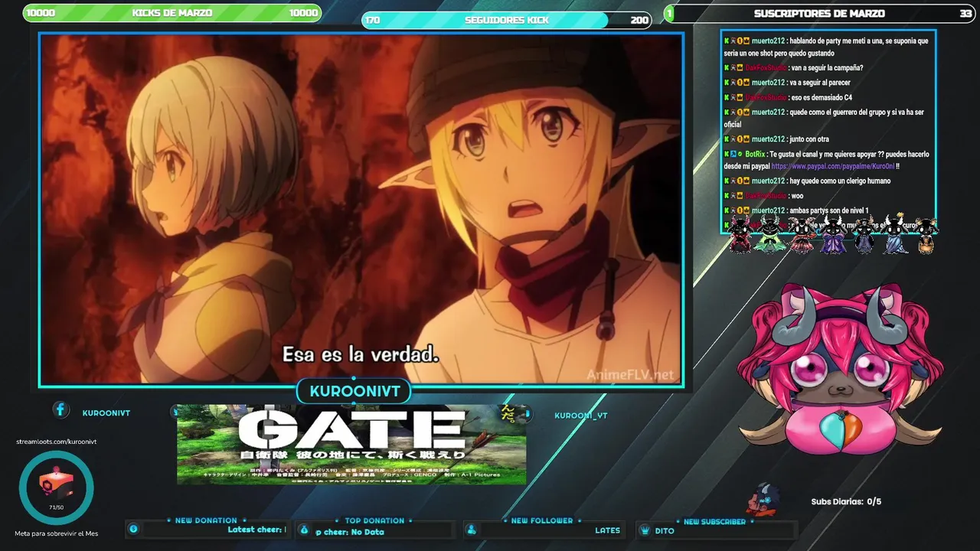Click the New Donation coin icon

[x=133, y=529]
